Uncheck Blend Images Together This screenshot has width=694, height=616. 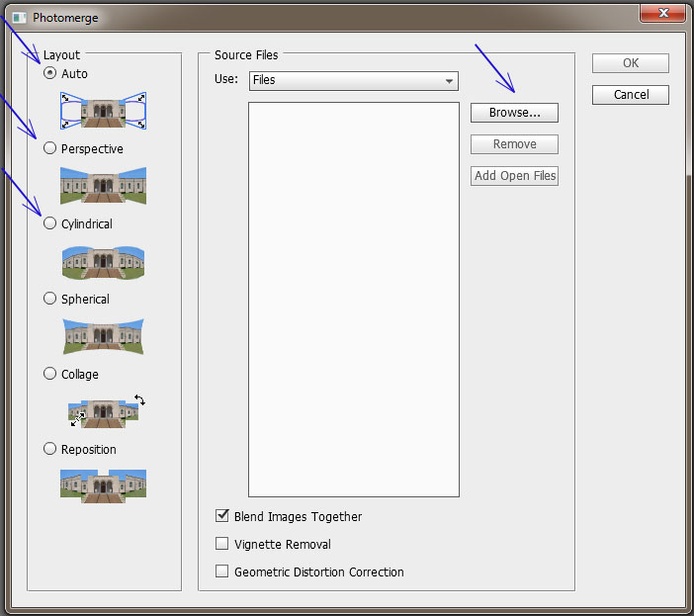pos(221,515)
